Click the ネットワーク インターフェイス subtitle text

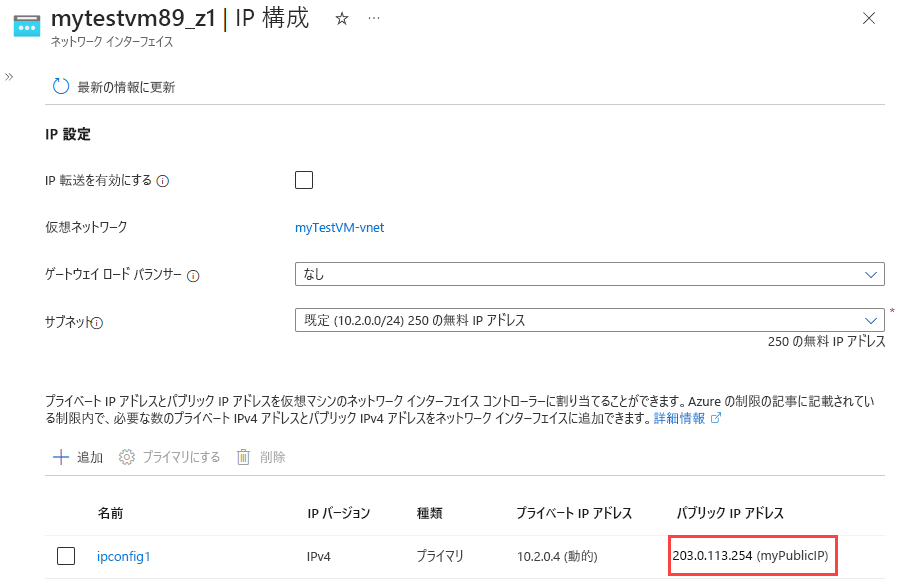tap(112, 42)
